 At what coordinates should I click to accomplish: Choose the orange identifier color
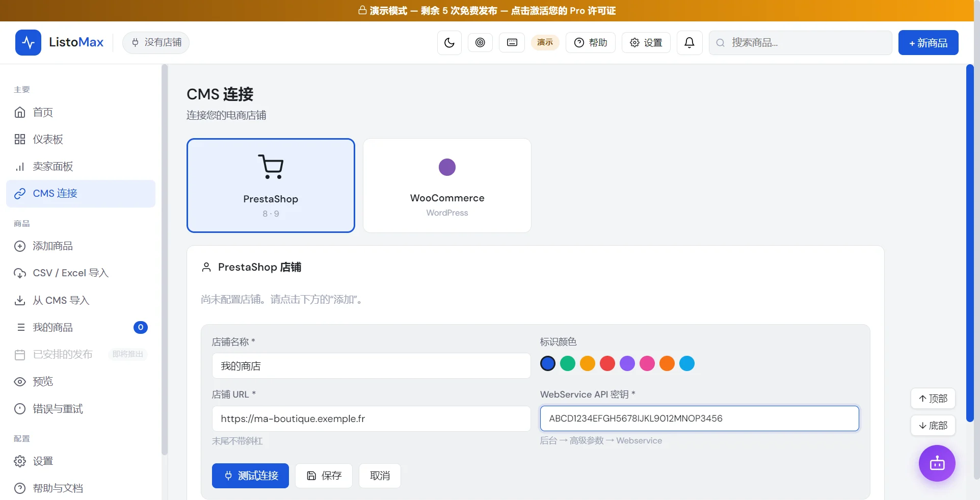[667, 363]
